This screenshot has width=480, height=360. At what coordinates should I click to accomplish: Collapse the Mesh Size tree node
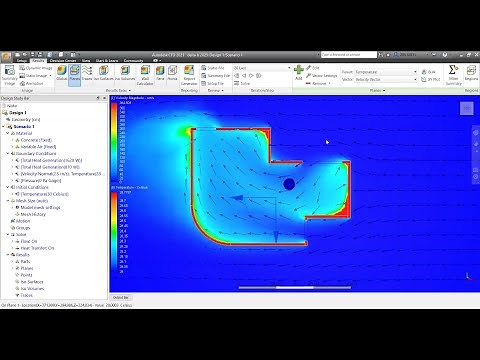[8, 201]
